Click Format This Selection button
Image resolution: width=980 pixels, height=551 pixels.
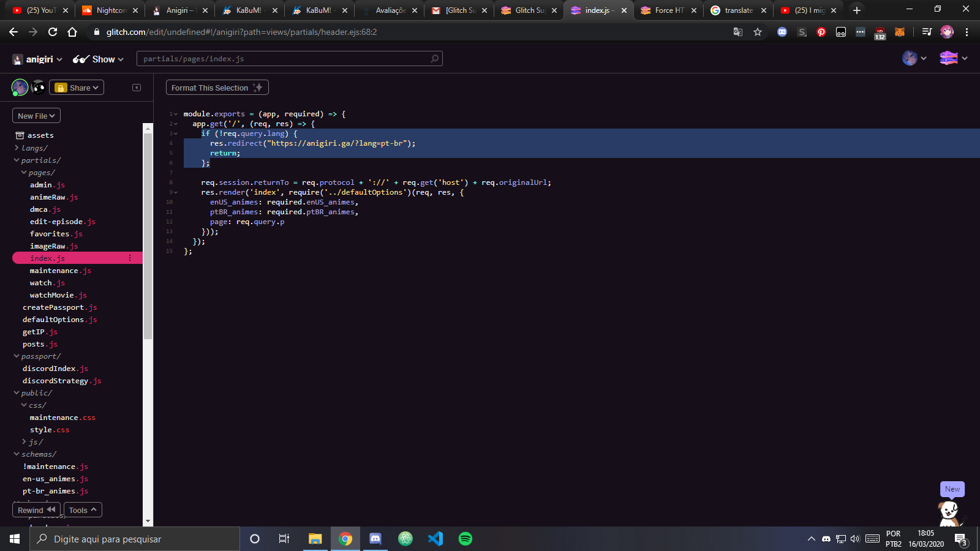pos(217,88)
